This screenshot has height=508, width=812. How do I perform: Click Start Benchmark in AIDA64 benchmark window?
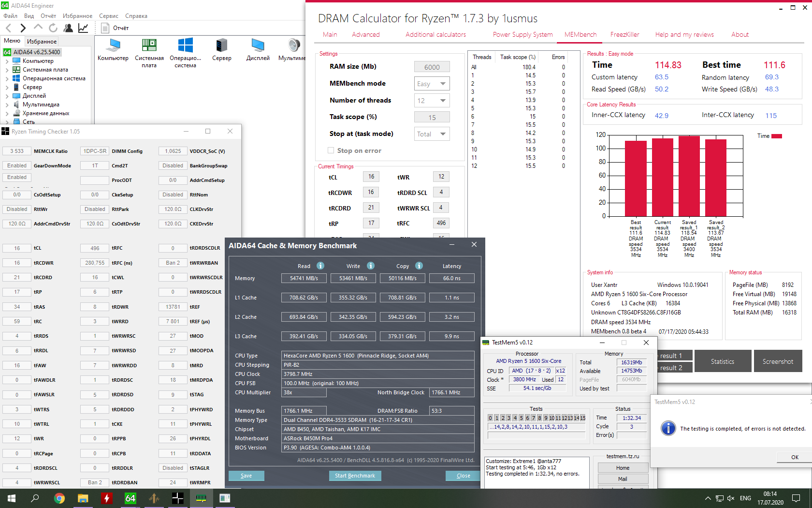[355, 476]
